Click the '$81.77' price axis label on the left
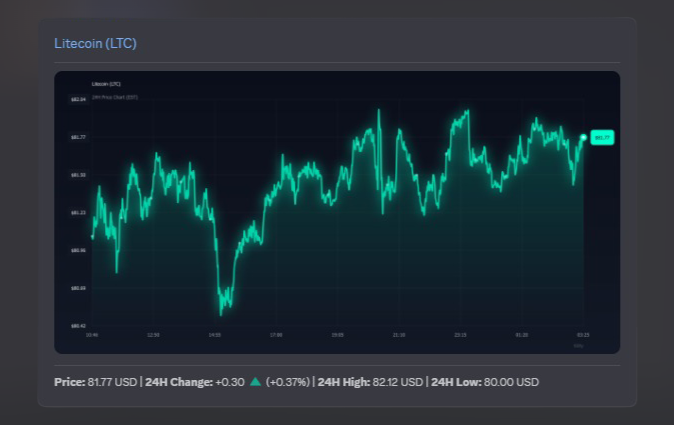 [78, 137]
